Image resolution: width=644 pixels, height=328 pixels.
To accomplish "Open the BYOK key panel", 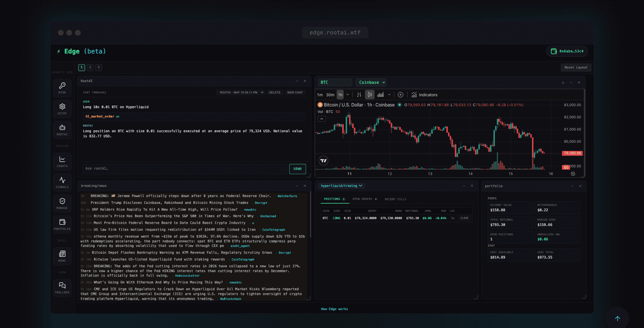I will 62,88.
